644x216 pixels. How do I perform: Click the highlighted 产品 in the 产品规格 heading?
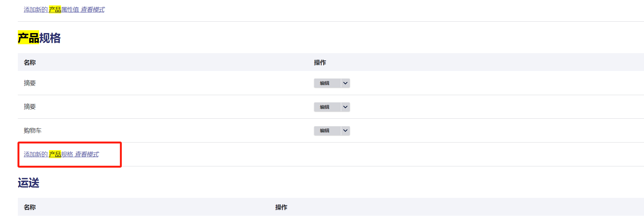pos(28,38)
